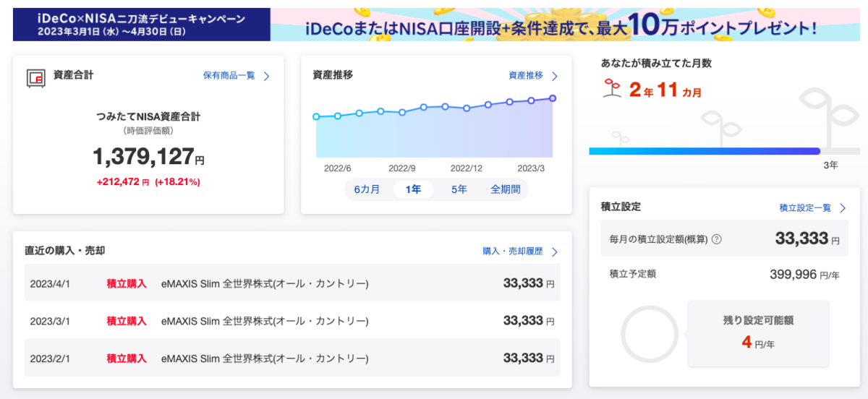Screen dimensions: 868x399
Task: Click the circular remaining-amount gauge ring
Action: coord(649,334)
